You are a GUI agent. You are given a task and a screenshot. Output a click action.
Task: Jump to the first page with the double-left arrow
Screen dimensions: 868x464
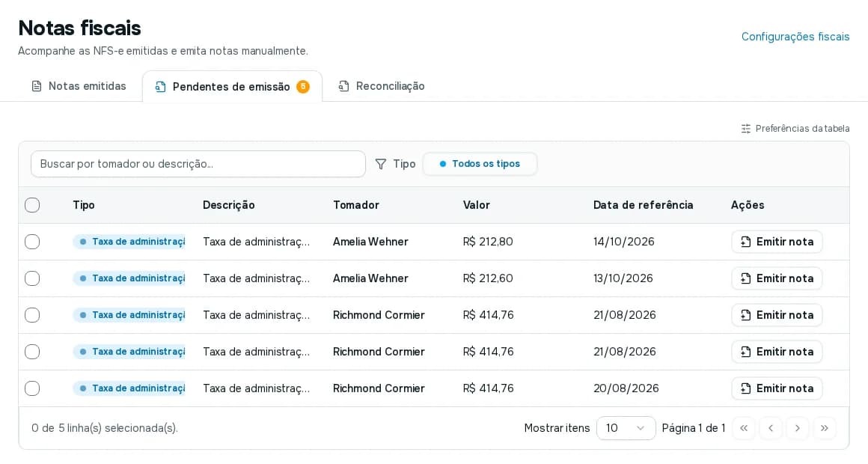744,428
